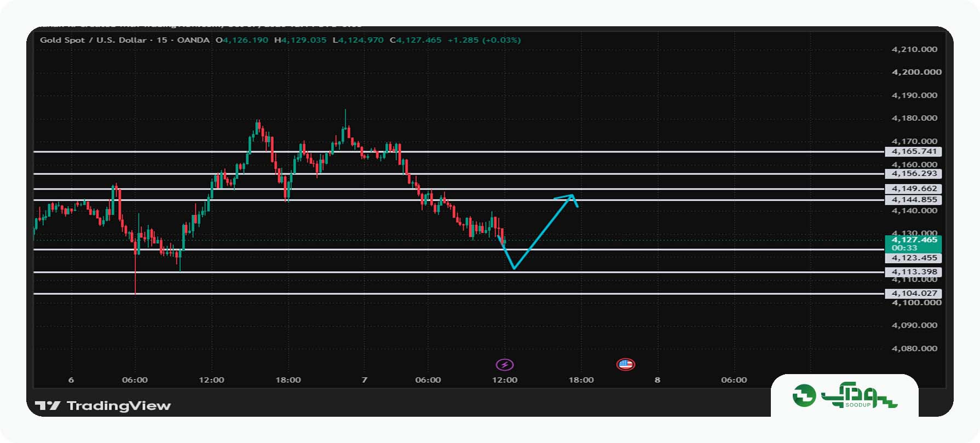Select the 4,144.855 price level label
This screenshot has height=443, width=980.
coord(913,200)
